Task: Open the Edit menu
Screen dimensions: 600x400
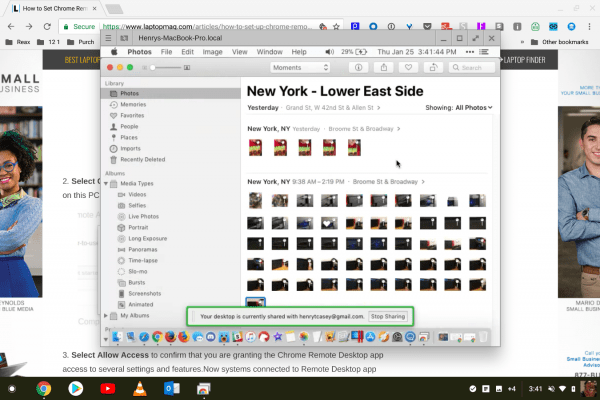Action: coord(187,52)
